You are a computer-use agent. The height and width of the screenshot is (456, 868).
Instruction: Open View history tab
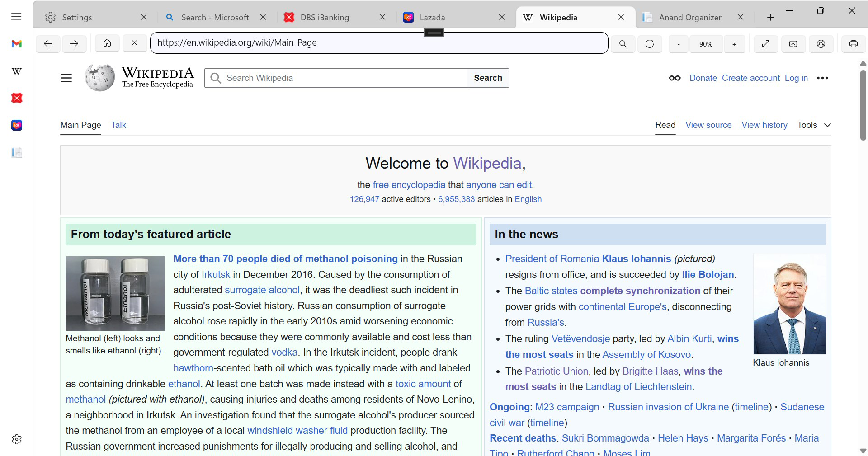tap(764, 125)
